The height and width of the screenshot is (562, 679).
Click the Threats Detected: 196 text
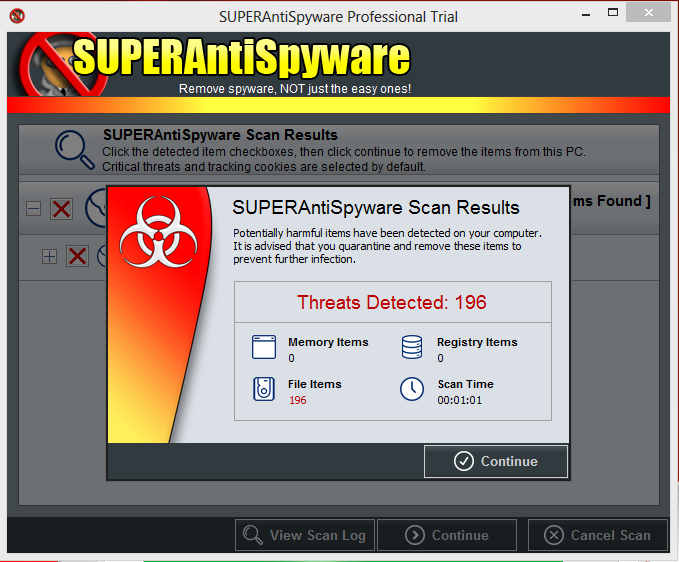[x=392, y=302]
